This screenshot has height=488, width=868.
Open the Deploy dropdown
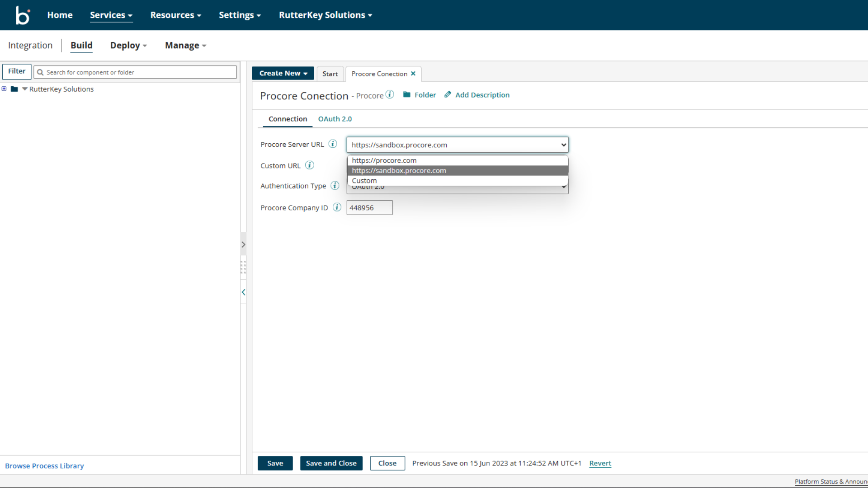click(129, 45)
